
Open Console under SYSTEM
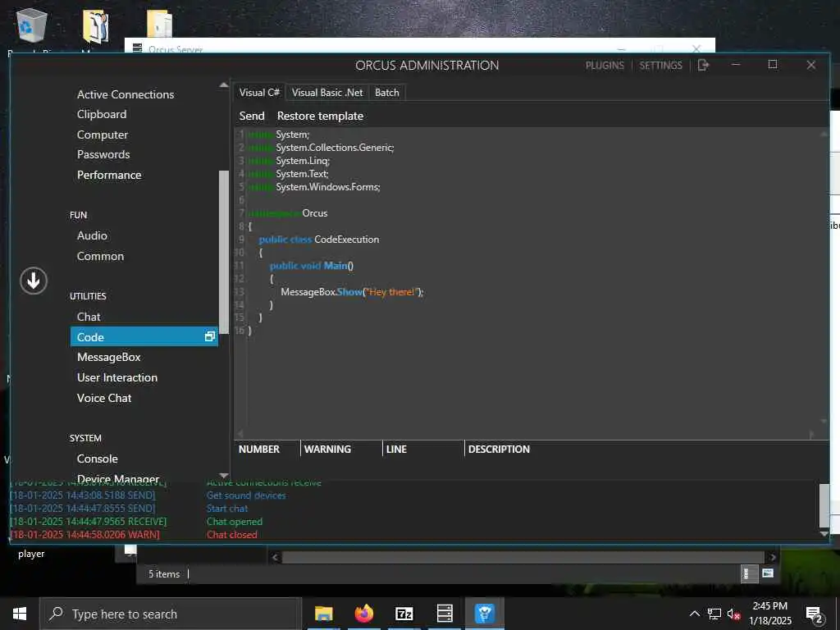[x=97, y=459]
